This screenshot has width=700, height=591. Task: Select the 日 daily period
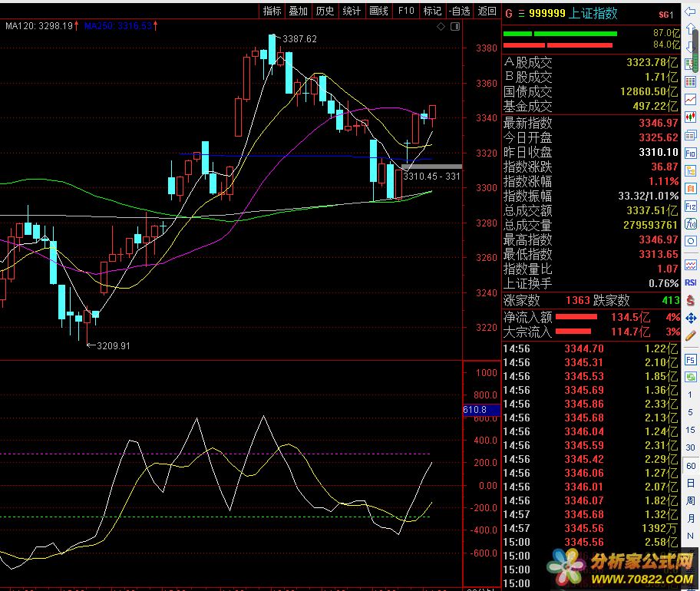coord(690,483)
